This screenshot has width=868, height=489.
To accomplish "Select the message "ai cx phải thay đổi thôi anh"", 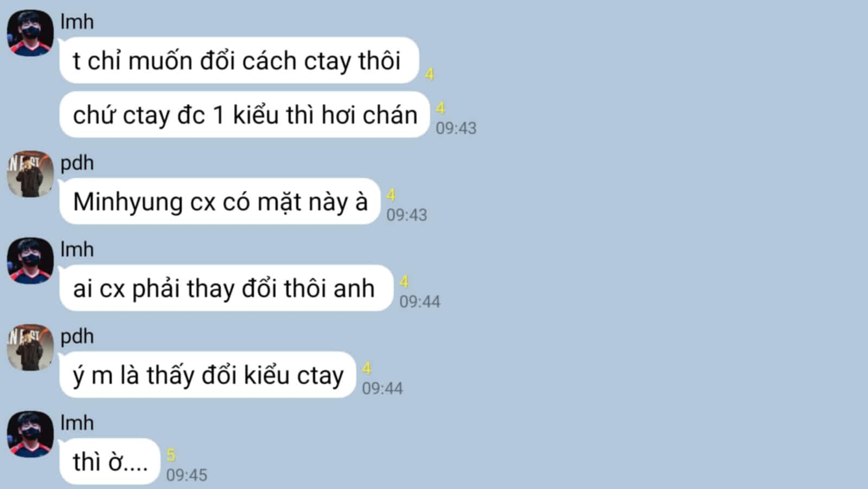I will point(226,288).
